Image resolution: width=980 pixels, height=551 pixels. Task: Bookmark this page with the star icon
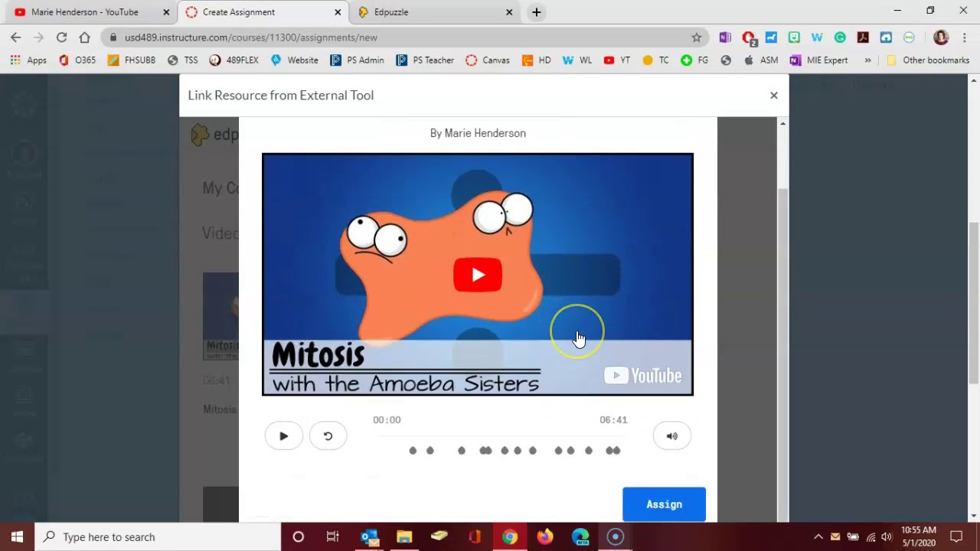(696, 37)
